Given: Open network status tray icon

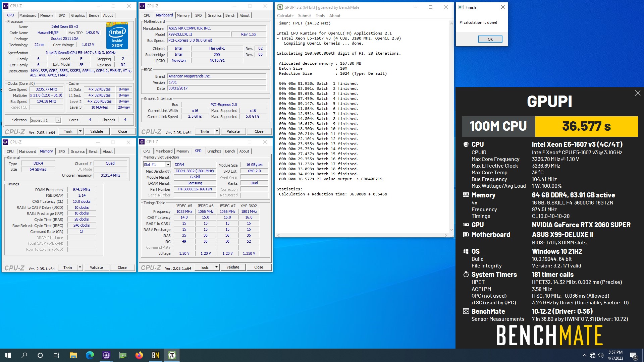Looking at the screenshot, I should pos(593,355).
